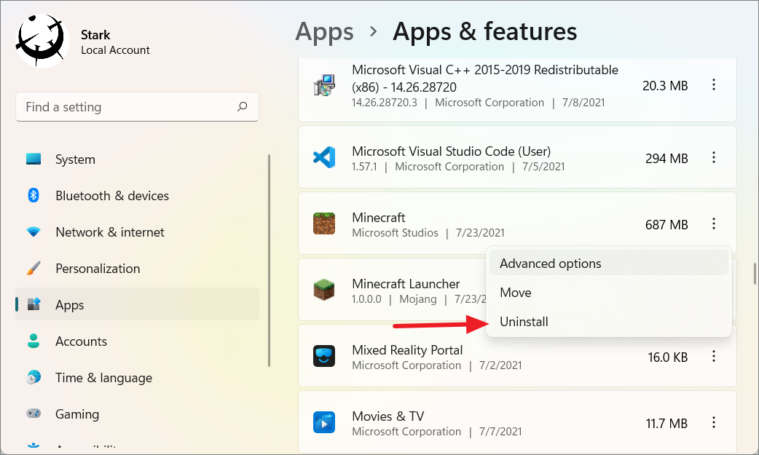Click the Bluetooth icon in sidebar
The width and height of the screenshot is (759, 455).
33,195
